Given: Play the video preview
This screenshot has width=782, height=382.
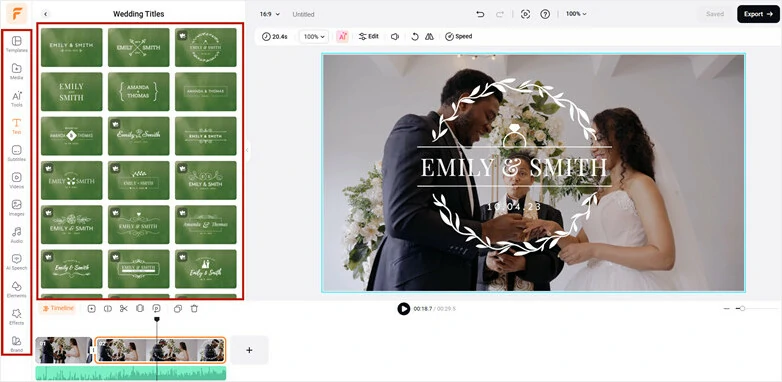Looking at the screenshot, I should [x=403, y=309].
